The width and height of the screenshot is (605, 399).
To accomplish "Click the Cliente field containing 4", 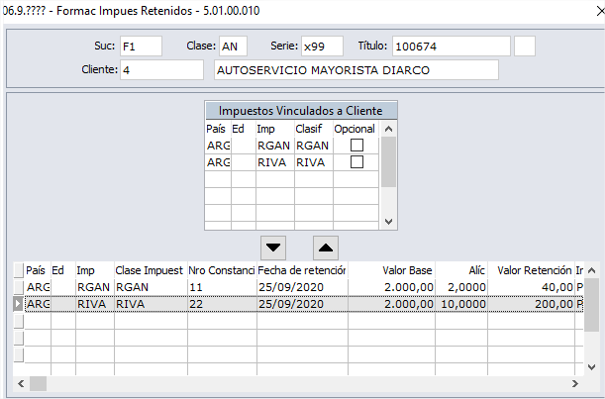I will point(162,70).
